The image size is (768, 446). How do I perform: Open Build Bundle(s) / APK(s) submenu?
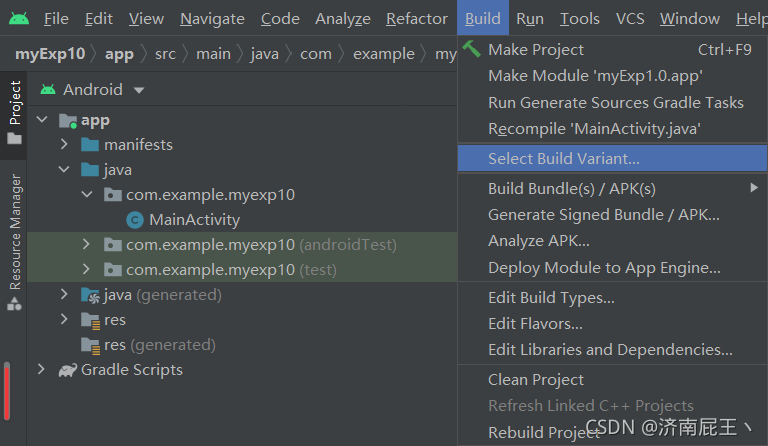(572, 188)
